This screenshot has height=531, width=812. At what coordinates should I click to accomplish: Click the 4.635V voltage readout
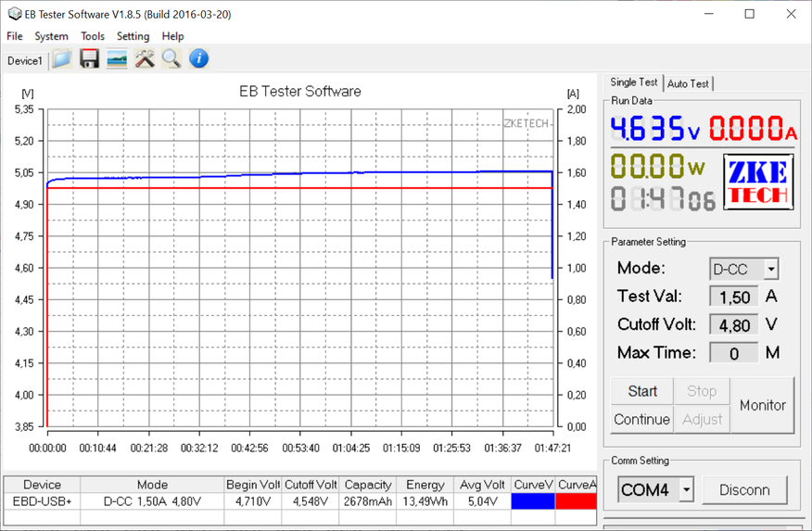click(x=655, y=129)
